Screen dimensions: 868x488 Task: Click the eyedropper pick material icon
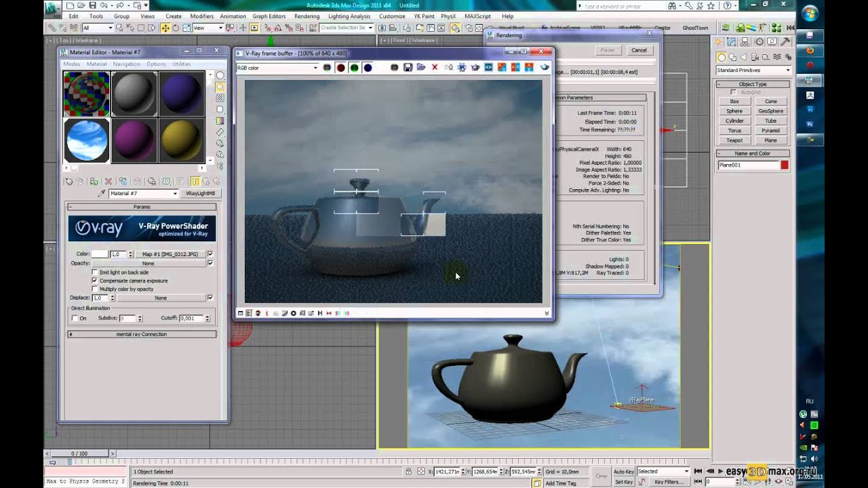tap(102, 193)
